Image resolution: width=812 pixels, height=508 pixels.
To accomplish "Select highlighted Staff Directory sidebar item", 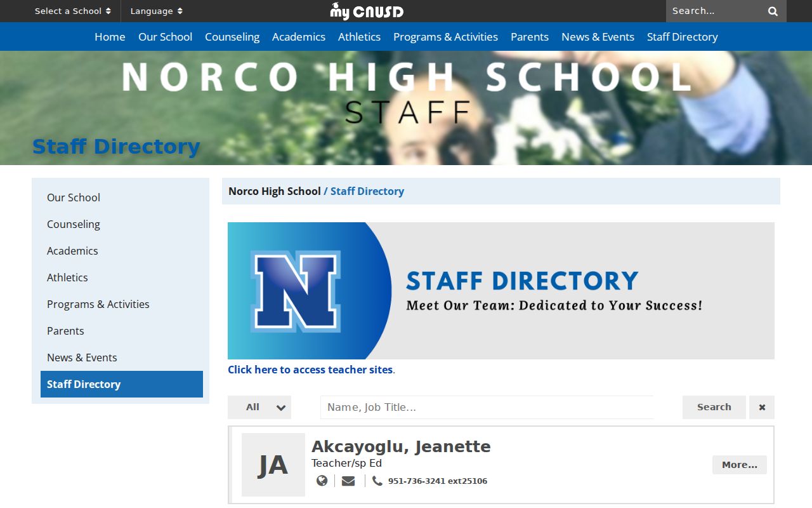I will [x=122, y=384].
